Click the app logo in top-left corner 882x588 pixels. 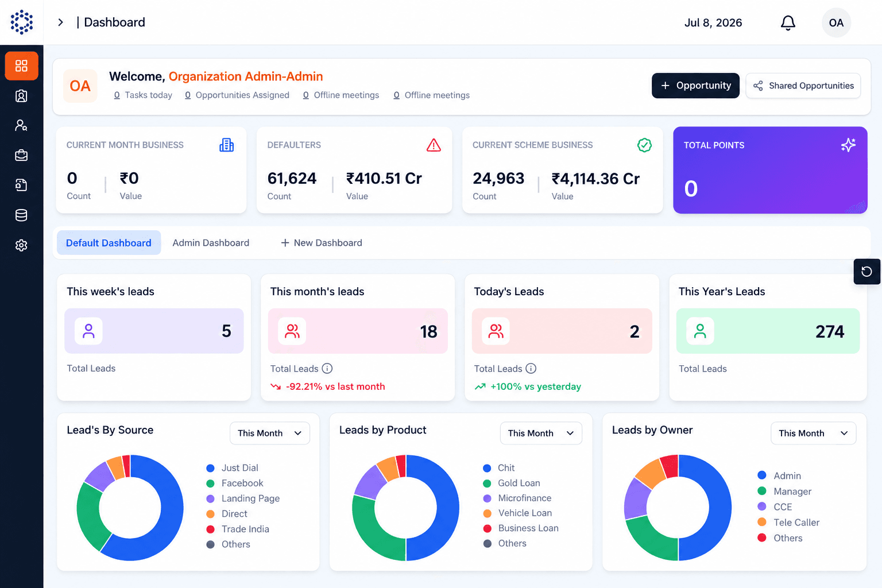(22, 22)
